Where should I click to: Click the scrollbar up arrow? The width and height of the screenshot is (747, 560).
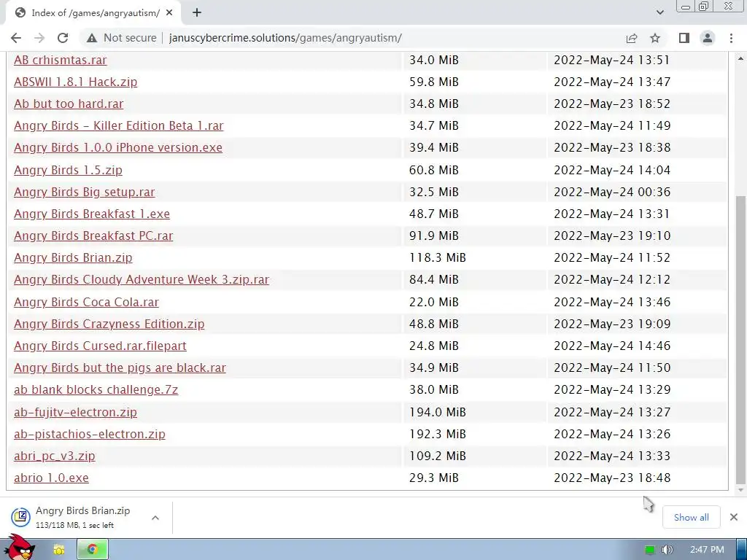[740, 58]
